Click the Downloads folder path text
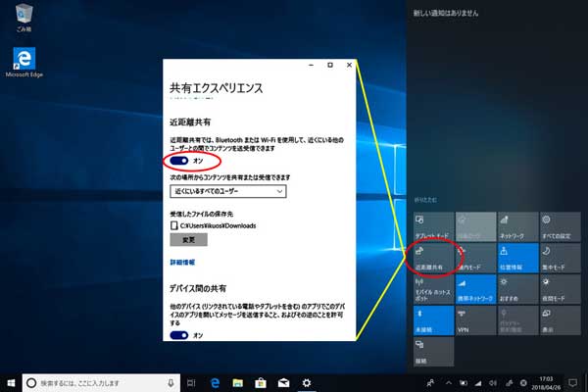The width and height of the screenshot is (588, 392). pos(218,225)
